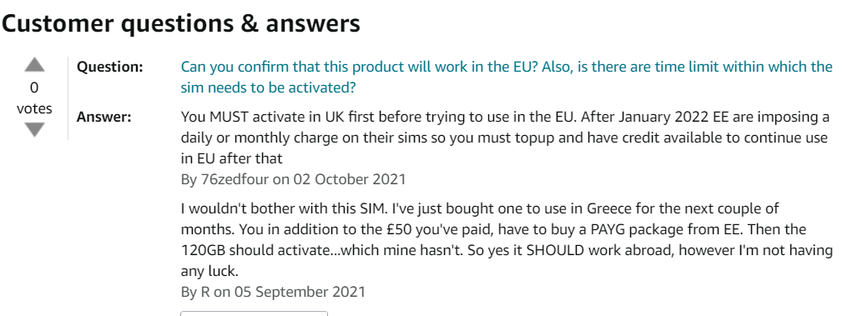The image size is (868, 316).
Task: Click the answer text starting You MUST activate
Action: coord(506,138)
